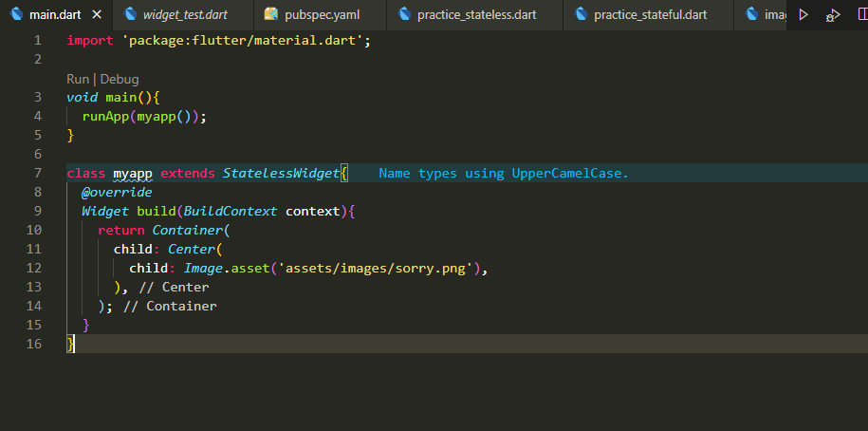Viewport: 868px width, 431px height.
Task: Click line number 16 in the gutter
Action: tap(35, 344)
